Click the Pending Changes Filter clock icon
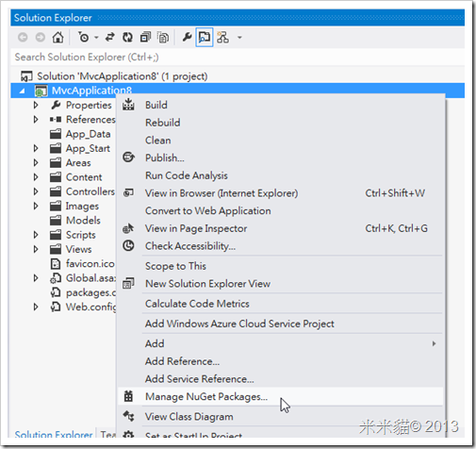This screenshot has height=449, width=476. [x=84, y=38]
